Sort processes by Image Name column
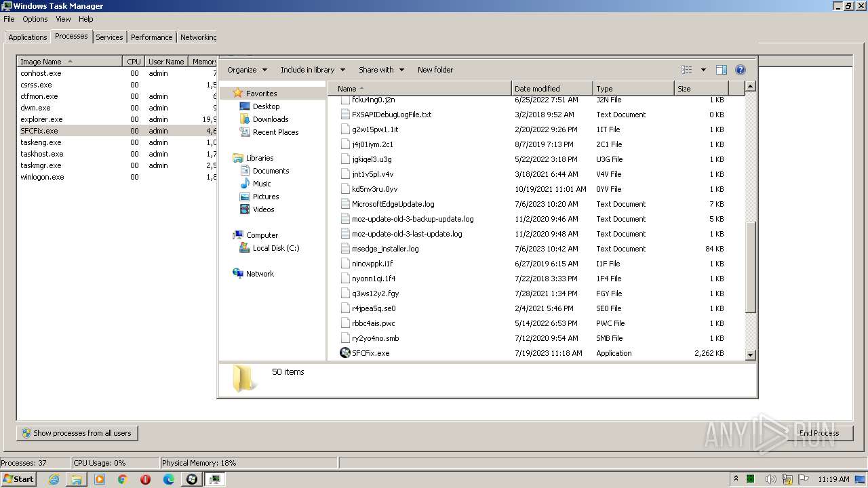Screen dimensions: 868x488 point(70,62)
